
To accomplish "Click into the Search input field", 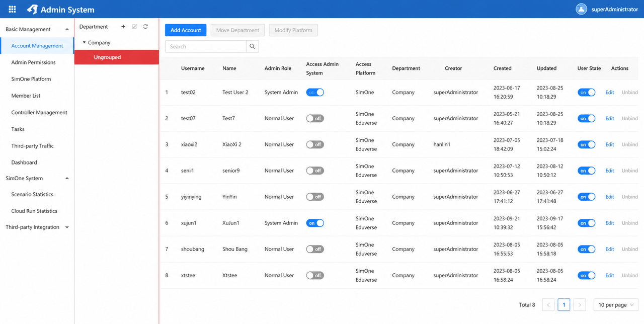I will tap(206, 46).
